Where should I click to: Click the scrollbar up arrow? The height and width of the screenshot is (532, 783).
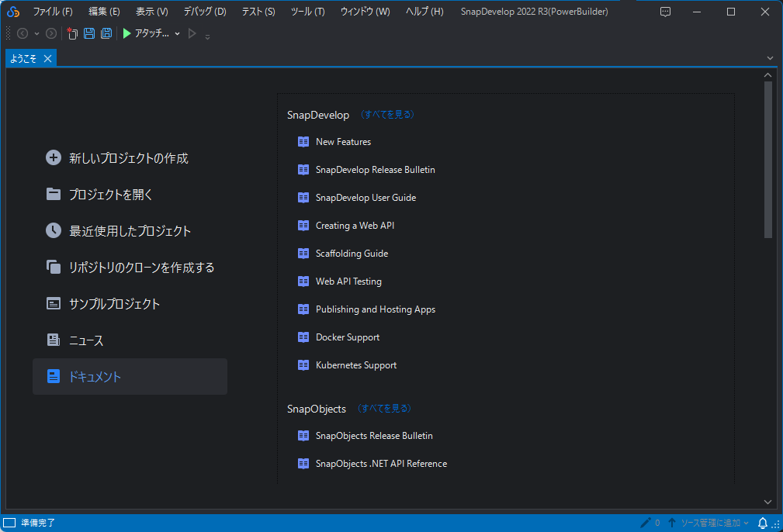(x=768, y=75)
